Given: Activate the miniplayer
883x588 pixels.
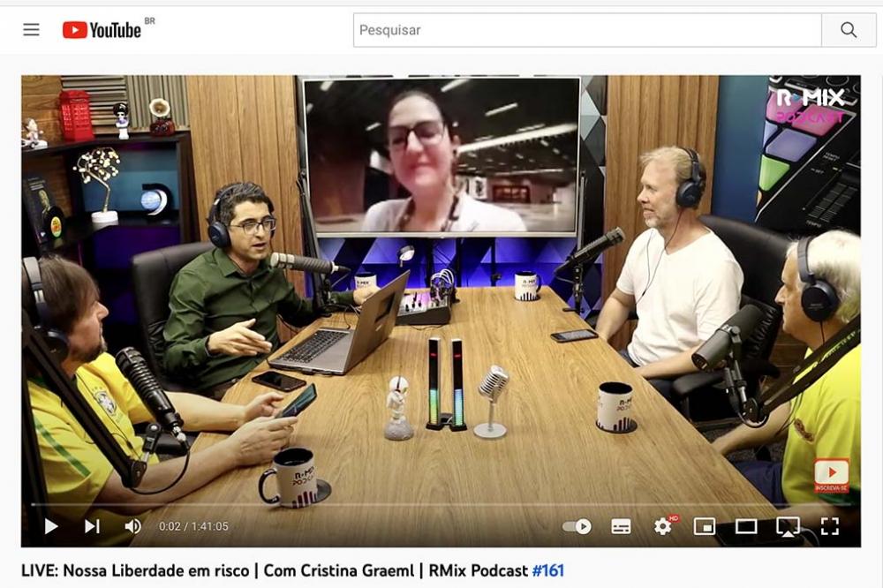Looking at the screenshot, I should [x=704, y=526].
